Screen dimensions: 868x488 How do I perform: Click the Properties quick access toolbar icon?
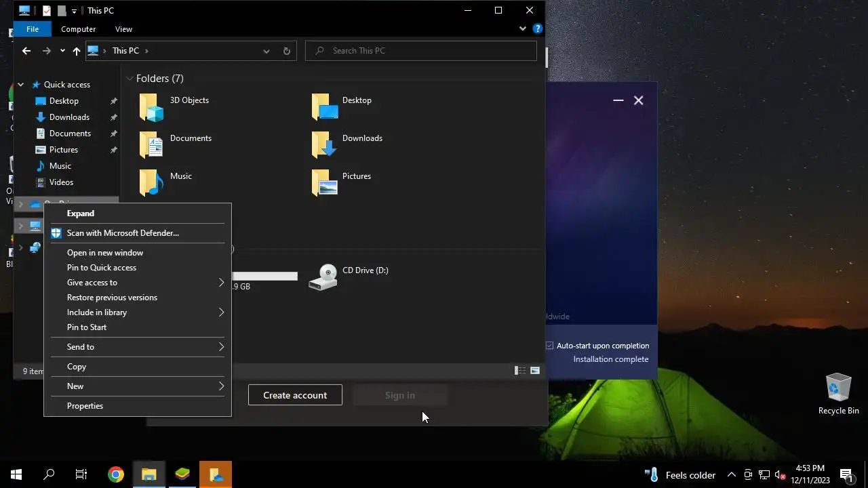click(47, 11)
